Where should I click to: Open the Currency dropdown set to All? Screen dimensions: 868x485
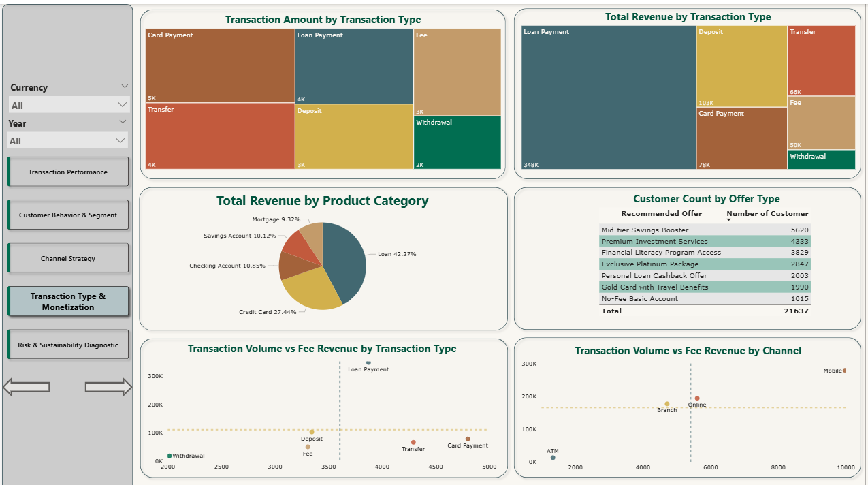(x=68, y=105)
